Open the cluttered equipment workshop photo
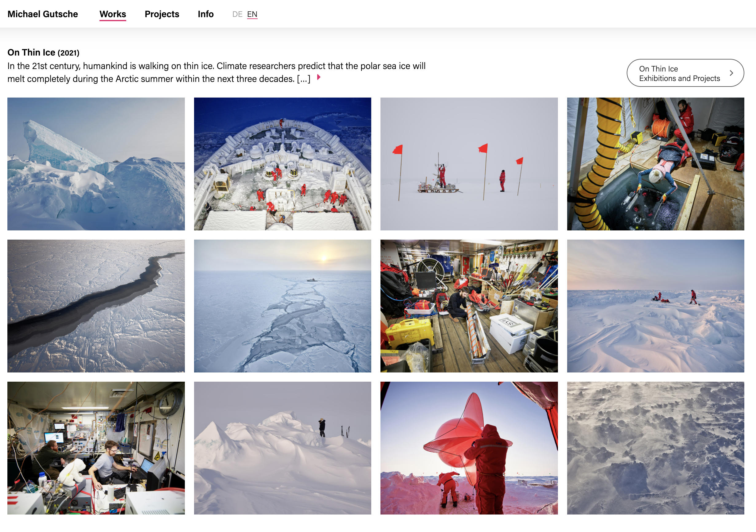The height and width of the screenshot is (532, 756). coord(469,306)
